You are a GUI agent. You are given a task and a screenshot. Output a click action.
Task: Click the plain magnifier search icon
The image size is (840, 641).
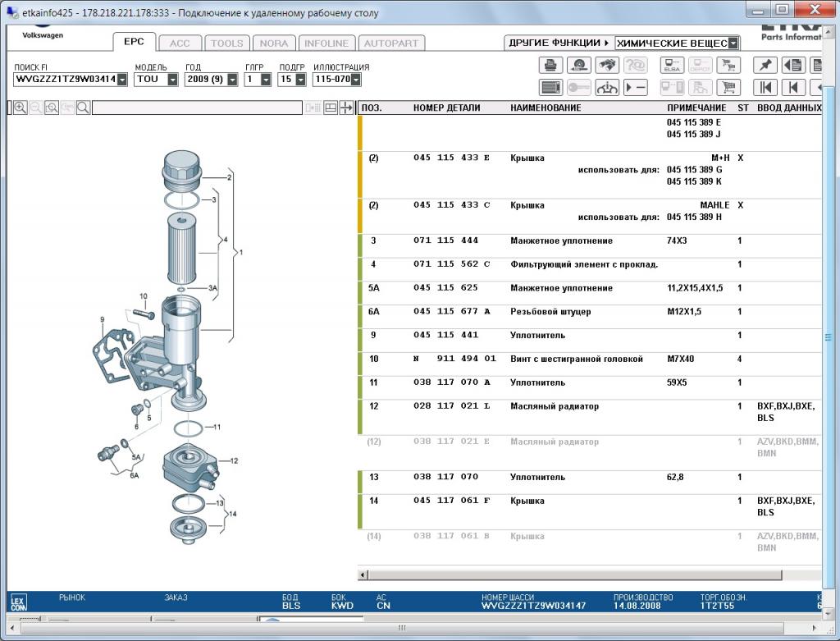[x=83, y=108]
